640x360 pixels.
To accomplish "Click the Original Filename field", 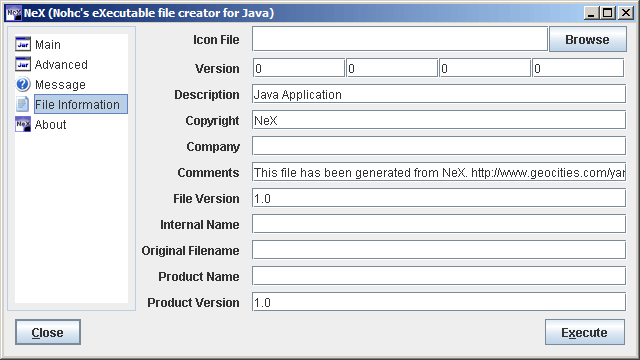I will (439, 250).
